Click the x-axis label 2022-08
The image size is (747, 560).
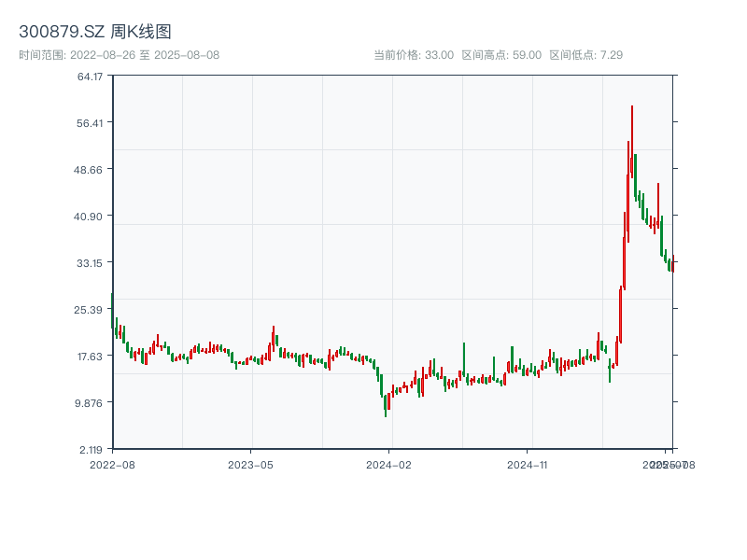pos(112,465)
